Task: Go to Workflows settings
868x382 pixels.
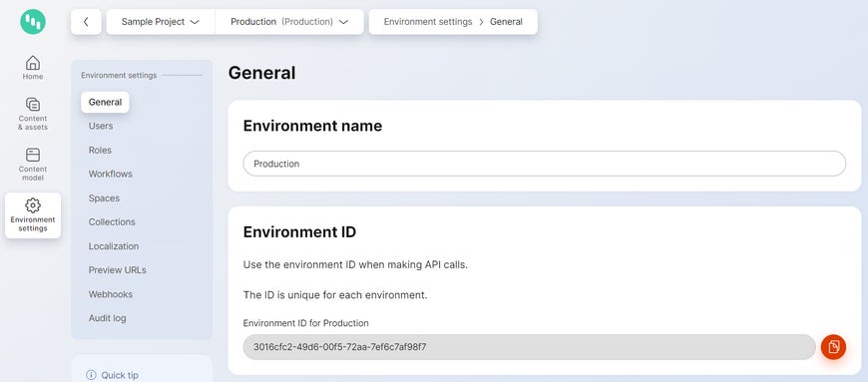Action: [x=110, y=174]
